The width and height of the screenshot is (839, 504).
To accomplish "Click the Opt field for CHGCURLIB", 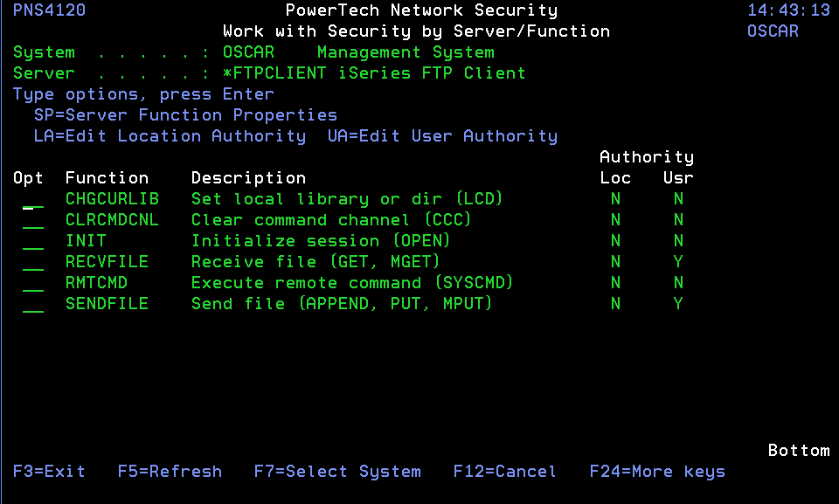I will click(x=33, y=200).
